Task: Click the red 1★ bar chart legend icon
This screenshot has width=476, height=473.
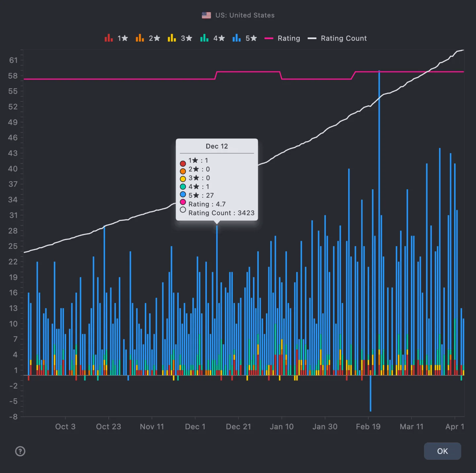Action: coord(109,38)
